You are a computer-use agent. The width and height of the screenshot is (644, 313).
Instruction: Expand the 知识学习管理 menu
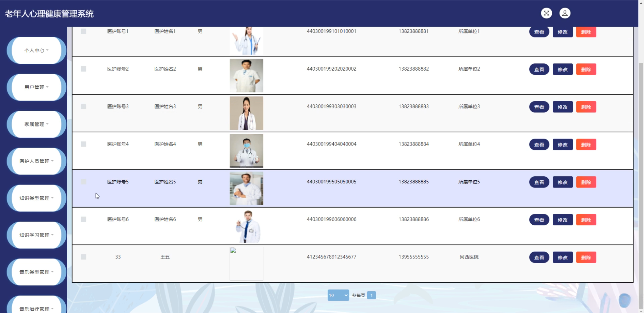36,235
